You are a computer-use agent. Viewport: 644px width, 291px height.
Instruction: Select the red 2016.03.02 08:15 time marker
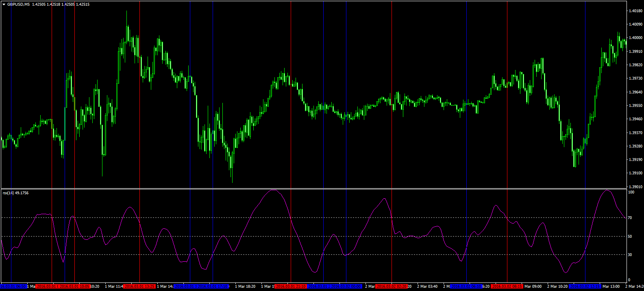click(507, 287)
